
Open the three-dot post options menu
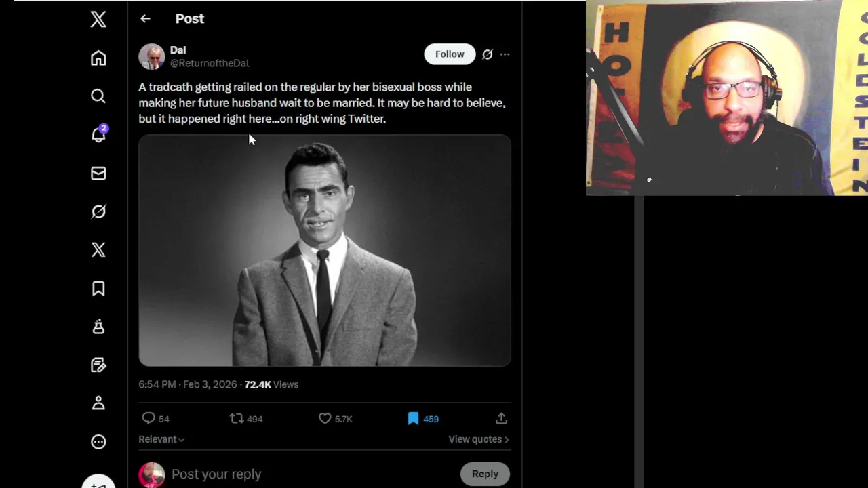505,54
